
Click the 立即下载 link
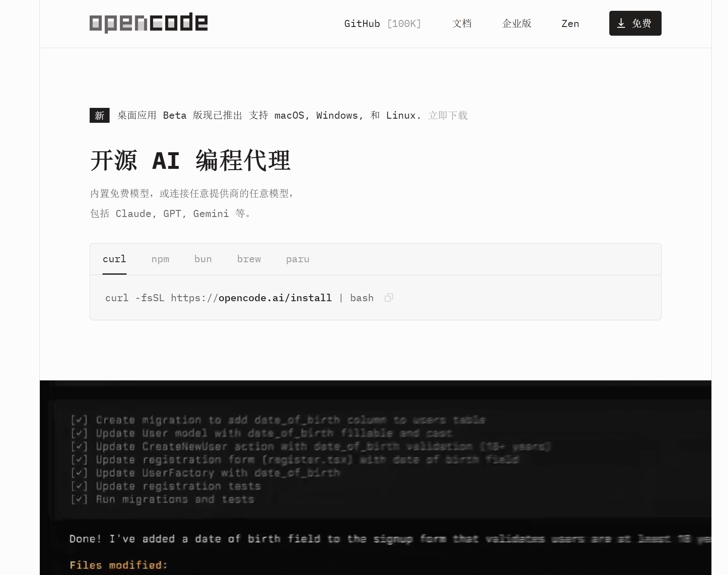(x=448, y=115)
